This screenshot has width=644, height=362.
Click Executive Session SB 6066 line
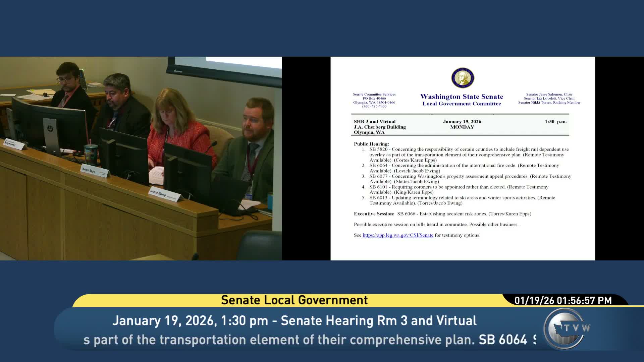[442, 214]
